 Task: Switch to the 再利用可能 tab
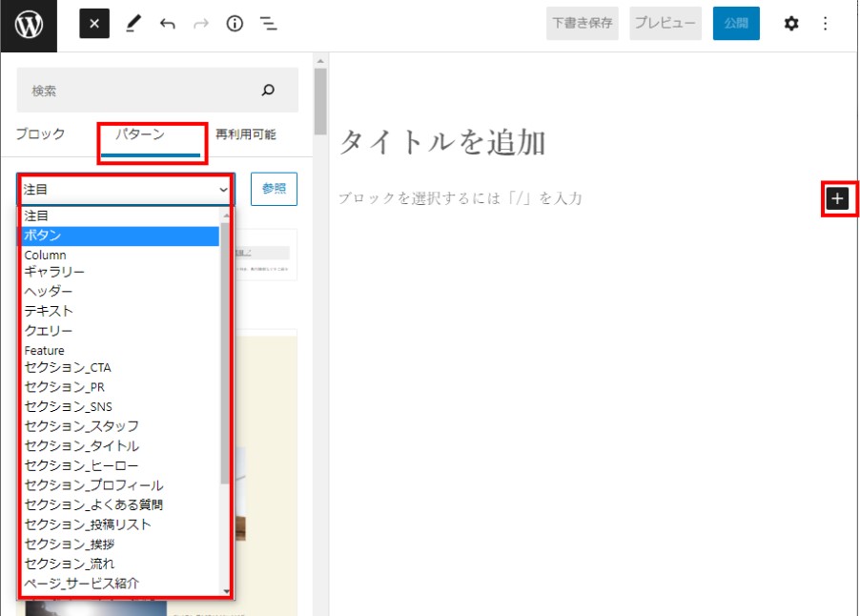click(245, 134)
